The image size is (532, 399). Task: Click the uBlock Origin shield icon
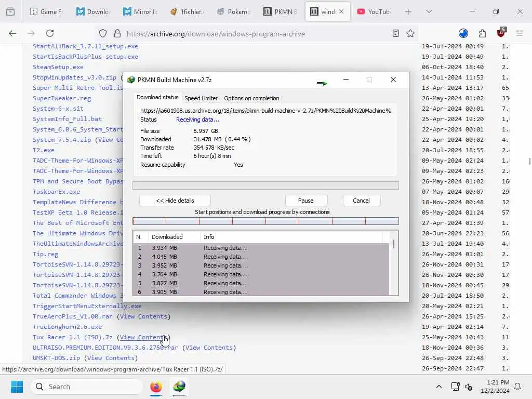tap(501, 33)
